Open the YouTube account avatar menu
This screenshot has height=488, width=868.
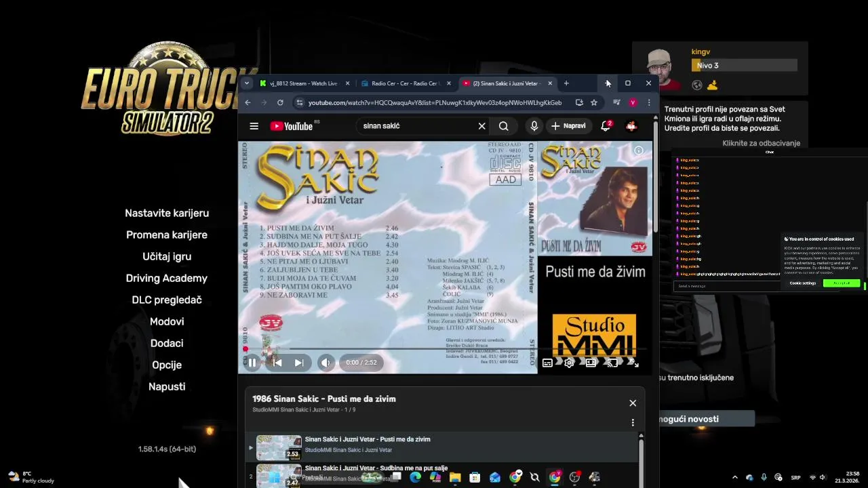[x=631, y=126]
